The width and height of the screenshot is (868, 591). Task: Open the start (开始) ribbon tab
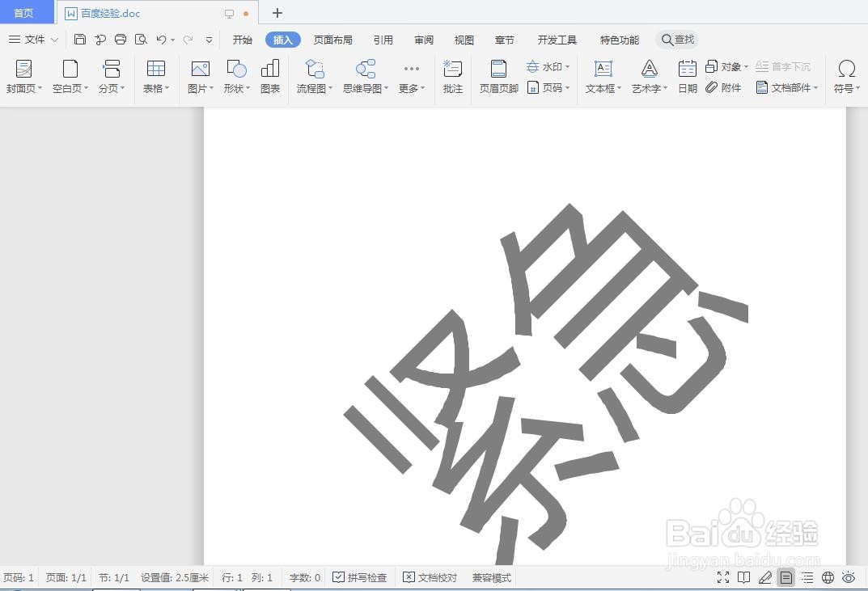point(242,40)
